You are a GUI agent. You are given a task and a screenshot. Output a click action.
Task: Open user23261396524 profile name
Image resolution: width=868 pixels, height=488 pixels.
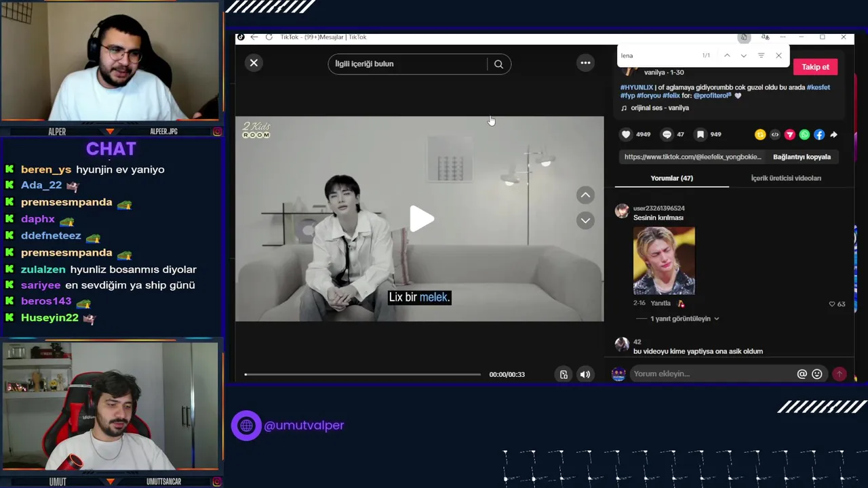pos(658,208)
